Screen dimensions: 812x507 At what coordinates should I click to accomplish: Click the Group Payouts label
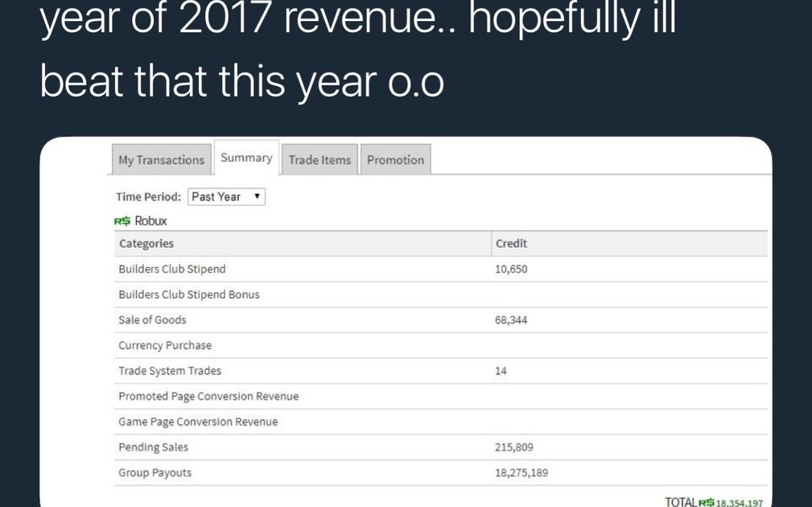click(155, 472)
